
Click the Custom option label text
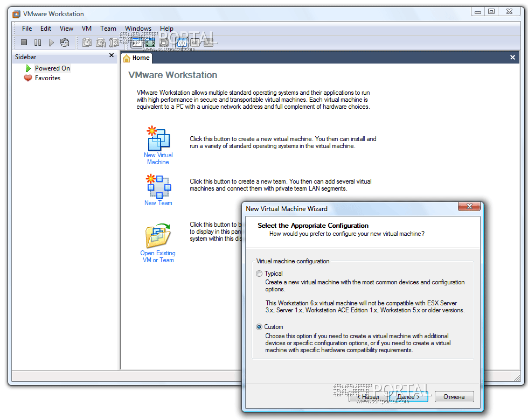coord(274,327)
